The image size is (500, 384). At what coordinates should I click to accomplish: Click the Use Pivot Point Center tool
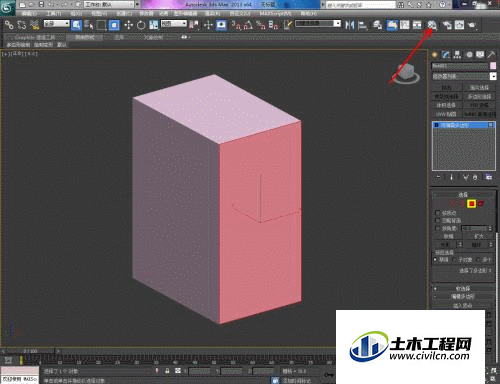point(194,25)
